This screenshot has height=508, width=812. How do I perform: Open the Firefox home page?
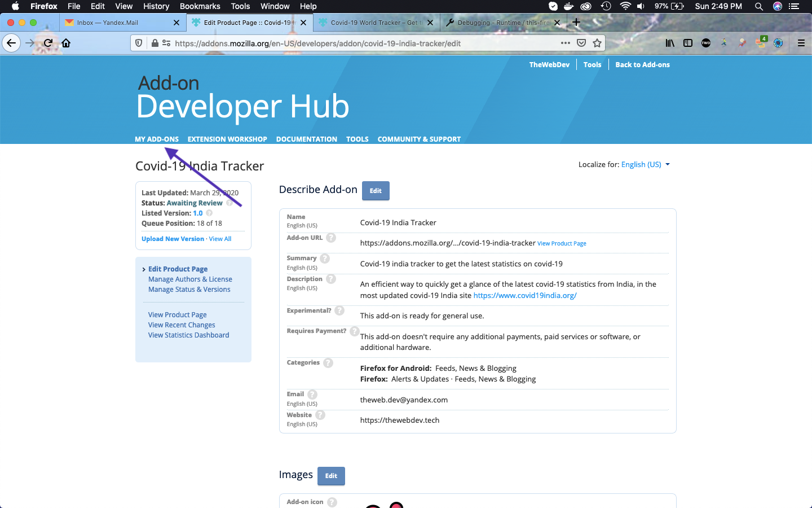[66, 43]
